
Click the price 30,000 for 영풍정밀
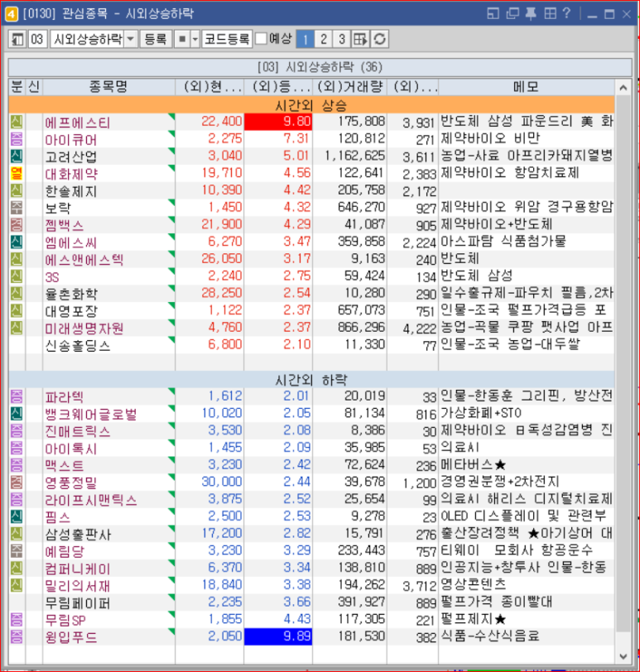pyautogui.click(x=222, y=482)
